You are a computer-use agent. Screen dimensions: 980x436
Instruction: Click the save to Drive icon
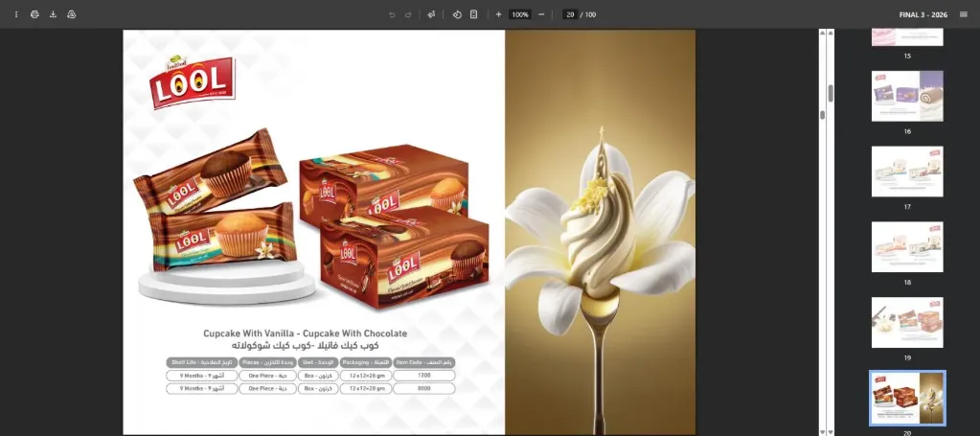71,14
